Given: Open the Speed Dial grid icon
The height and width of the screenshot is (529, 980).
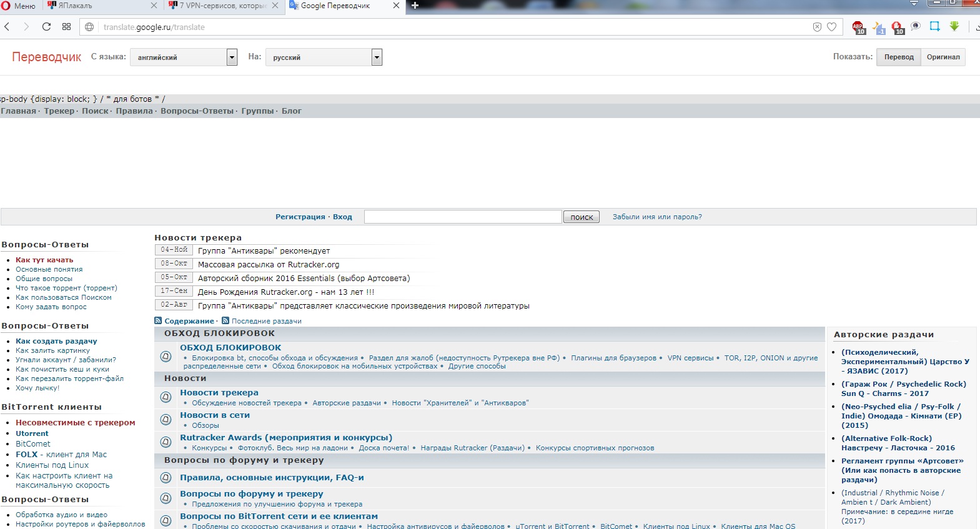Looking at the screenshot, I should (x=66, y=27).
